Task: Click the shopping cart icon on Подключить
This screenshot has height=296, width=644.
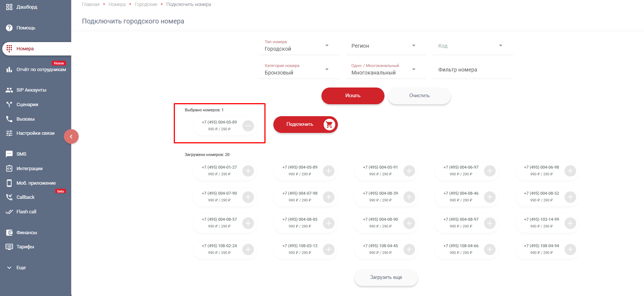Action: (329, 125)
